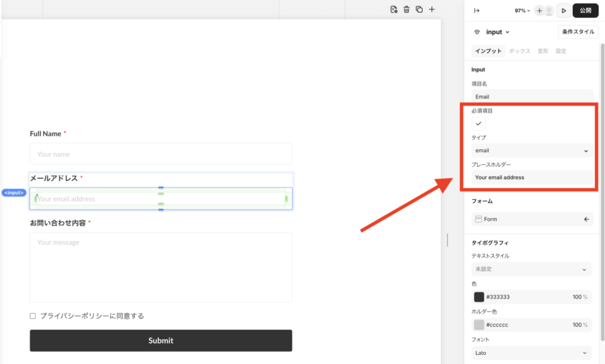605x364 pixels.
Task: Collapse the right panel with arrow icon
Action: (x=477, y=11)
